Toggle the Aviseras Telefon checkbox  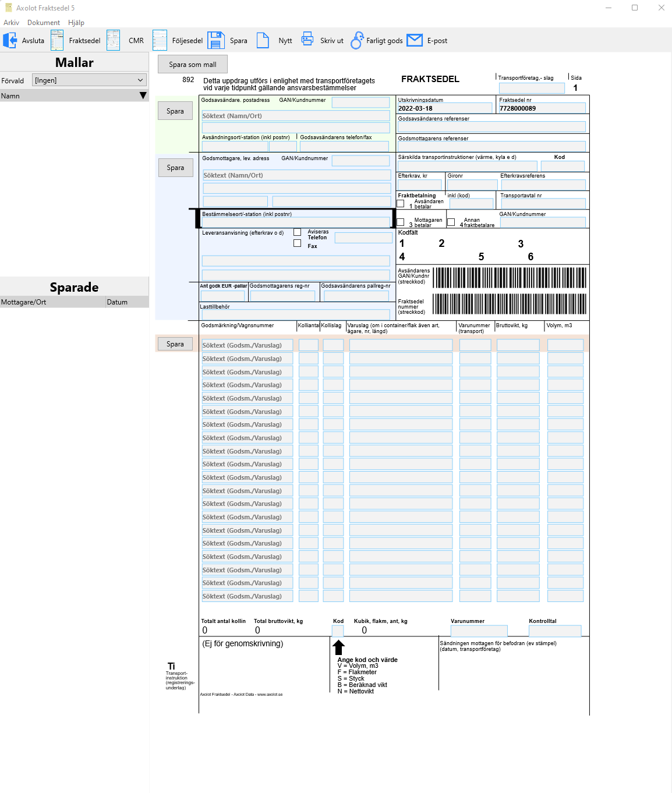298,232
